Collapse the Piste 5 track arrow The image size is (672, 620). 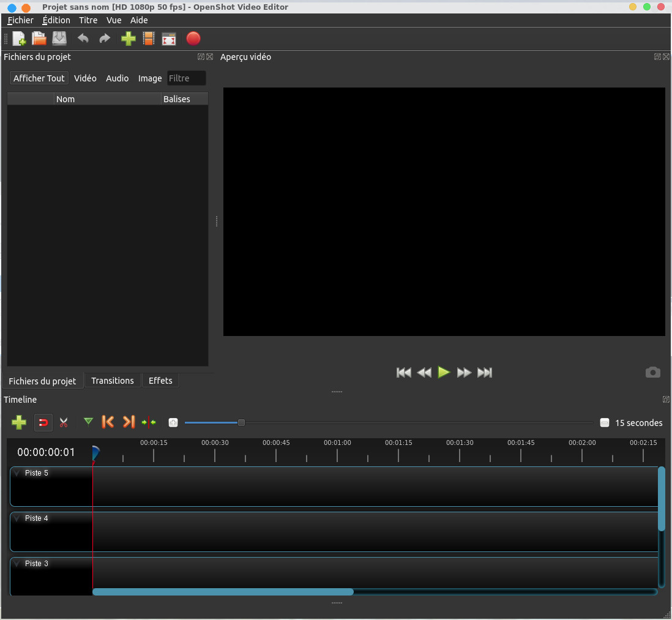click(x=17, y=473)
